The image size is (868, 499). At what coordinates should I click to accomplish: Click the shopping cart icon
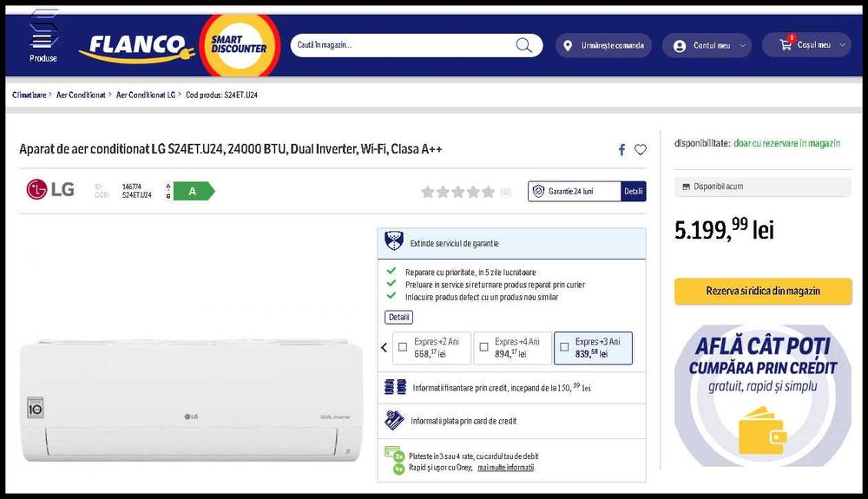786,45
